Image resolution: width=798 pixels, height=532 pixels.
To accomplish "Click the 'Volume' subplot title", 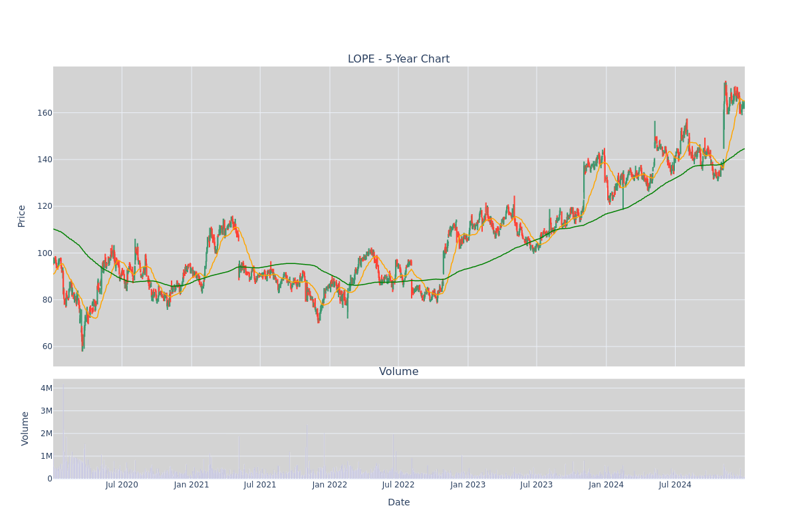I will 398,372.
